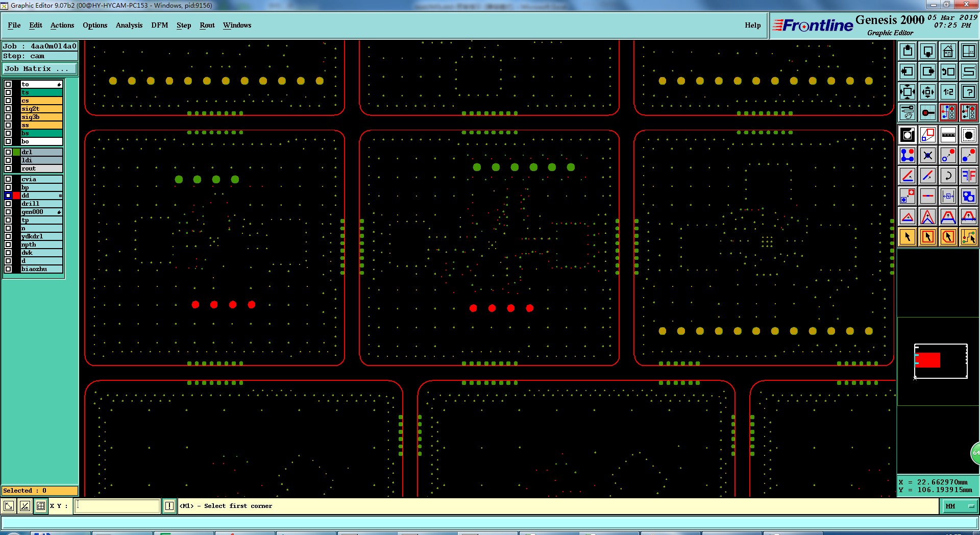980x535 pixels.
Task: Toggle the checkbox for layer drl
Action: 8,152
